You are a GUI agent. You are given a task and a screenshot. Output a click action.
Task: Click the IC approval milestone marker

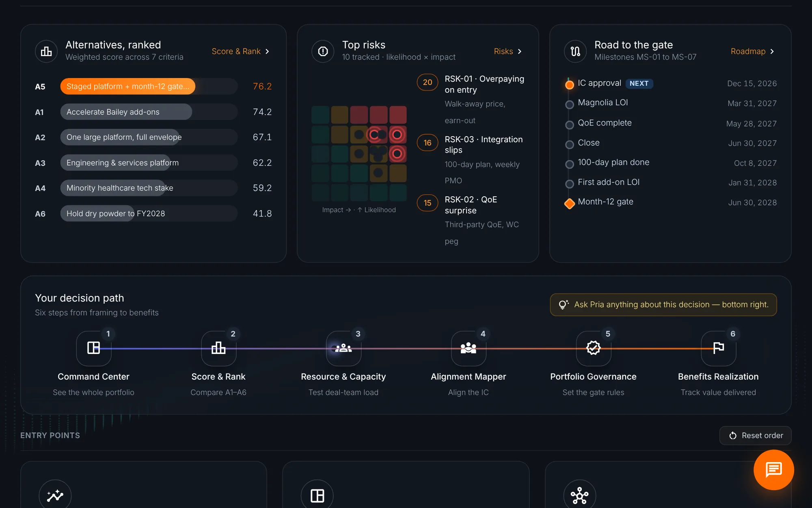point(570,85)
